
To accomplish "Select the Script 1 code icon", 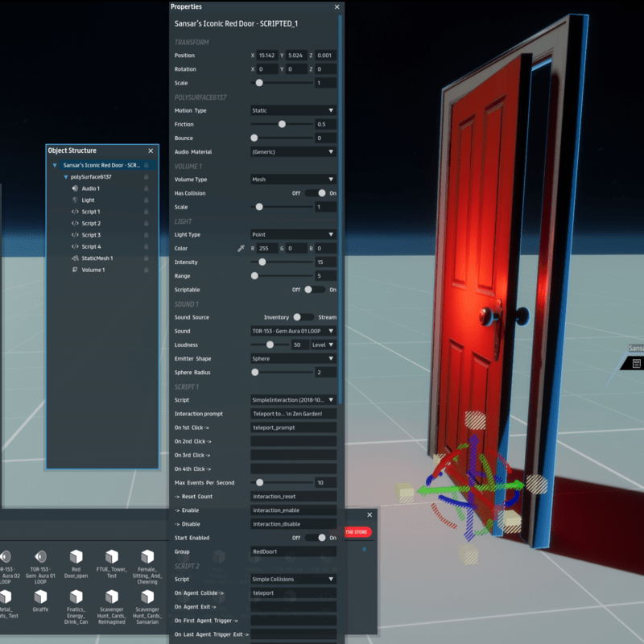I will 74,212.
